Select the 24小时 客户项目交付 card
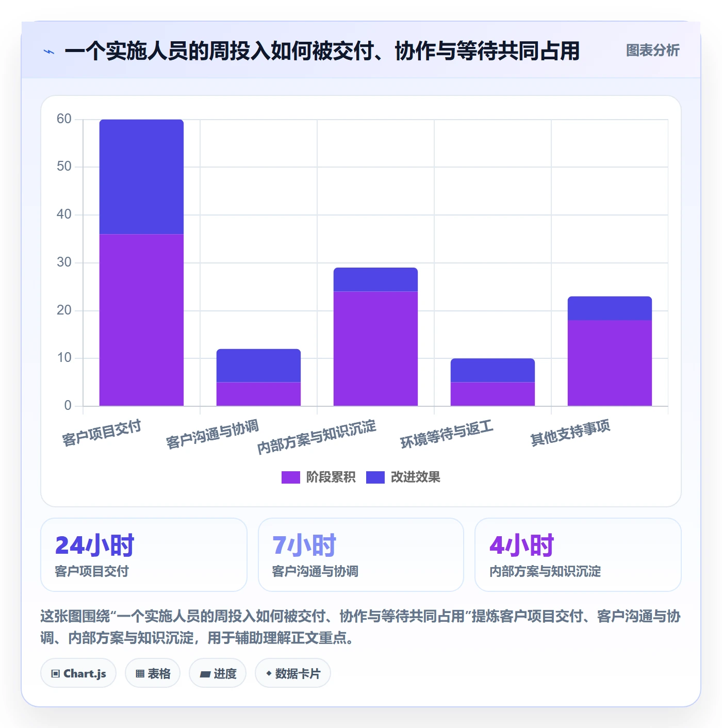Screen dimensions: 722x728 click(144, 555)
